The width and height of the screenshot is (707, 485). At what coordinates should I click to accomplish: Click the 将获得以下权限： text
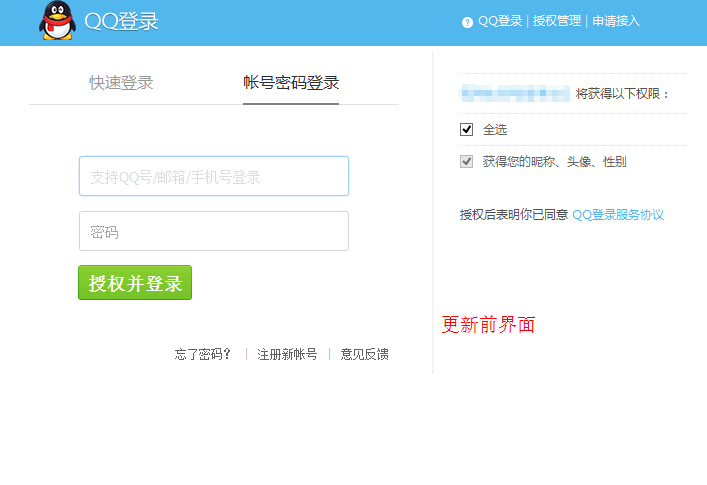[622, 94]
